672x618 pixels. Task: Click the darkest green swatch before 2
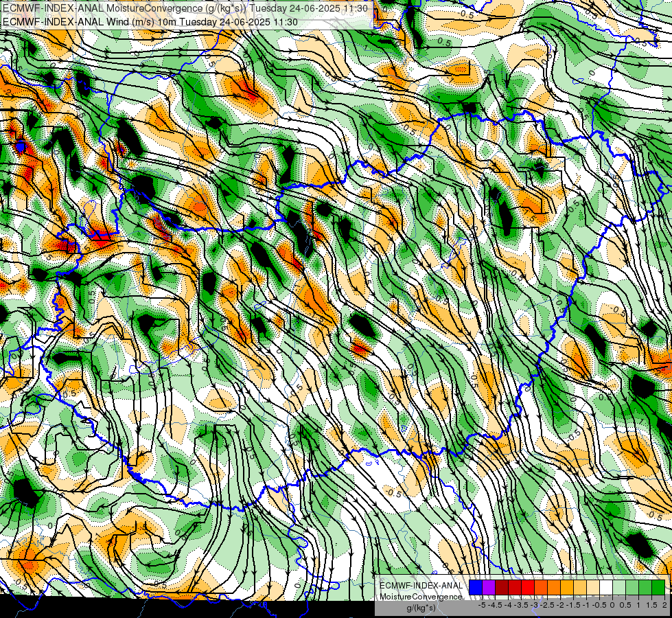pos(658,587)
